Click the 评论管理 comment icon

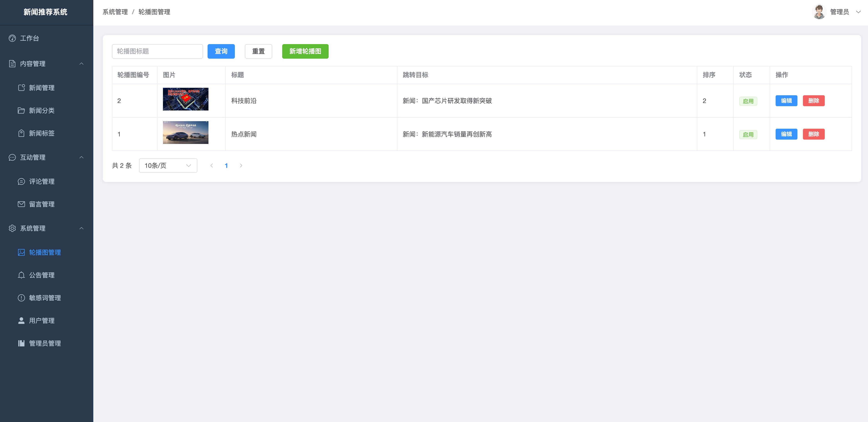click(x=21, y=181)
